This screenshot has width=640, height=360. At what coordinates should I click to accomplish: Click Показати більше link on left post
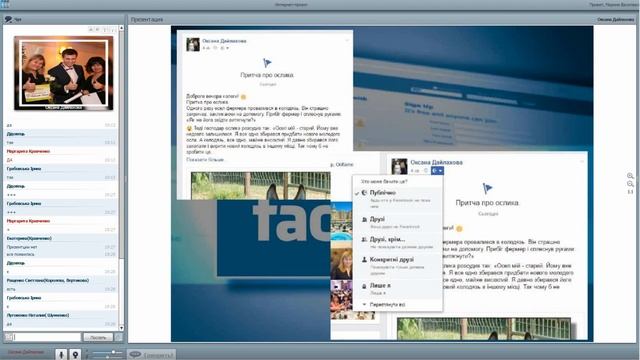point(205,160)
